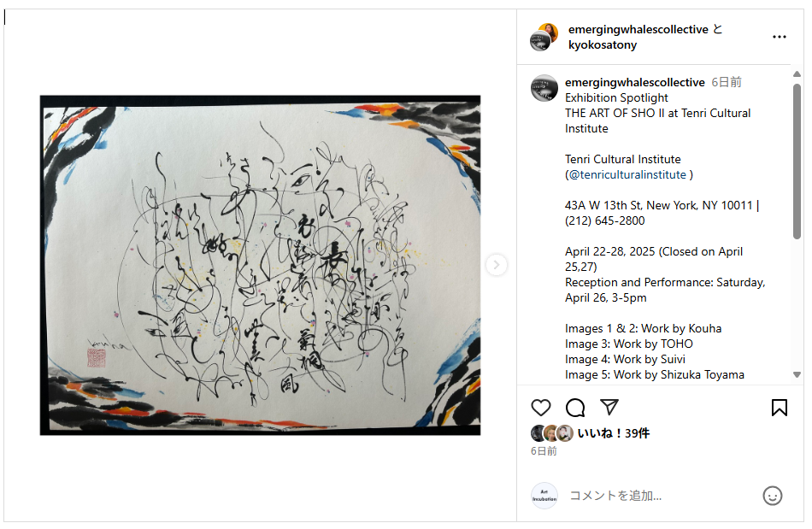The height and width of the screenshot is (529, 812).
Task: Like the post with the heart icon
Action: [x=541, y=408]
